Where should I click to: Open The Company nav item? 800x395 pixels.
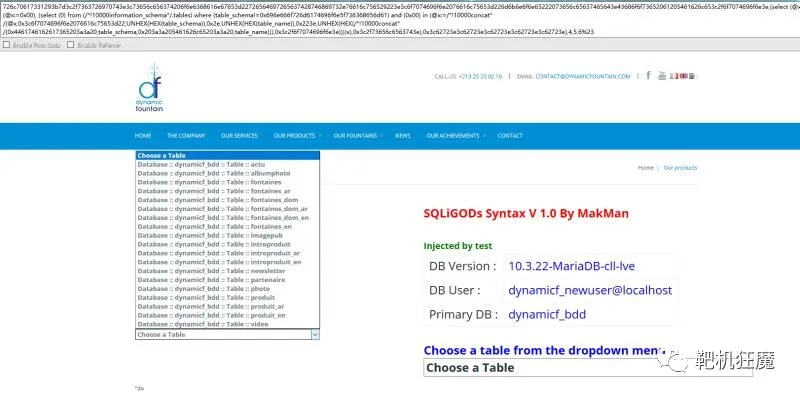click(x=186, y=136)
